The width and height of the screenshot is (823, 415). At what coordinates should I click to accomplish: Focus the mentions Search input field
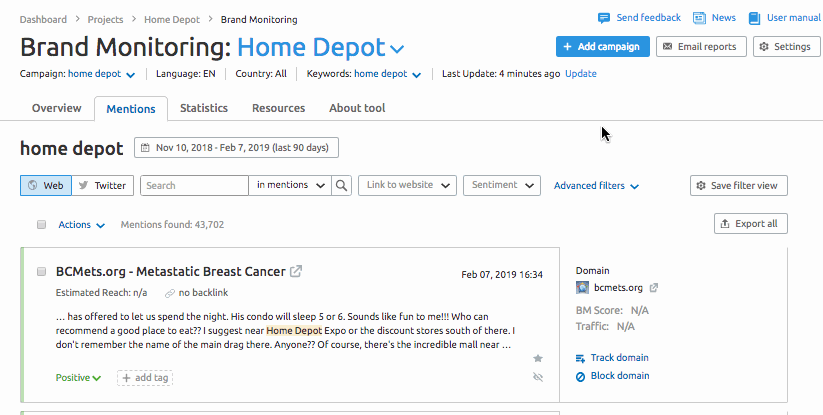coord(194,185)
